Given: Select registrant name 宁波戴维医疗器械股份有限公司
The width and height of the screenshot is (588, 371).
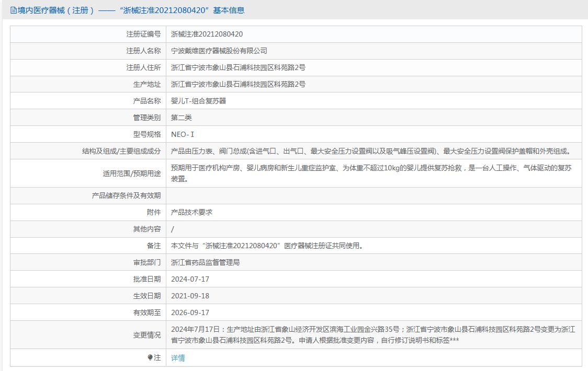Looking at the screenshot, I should pos(219,51).
